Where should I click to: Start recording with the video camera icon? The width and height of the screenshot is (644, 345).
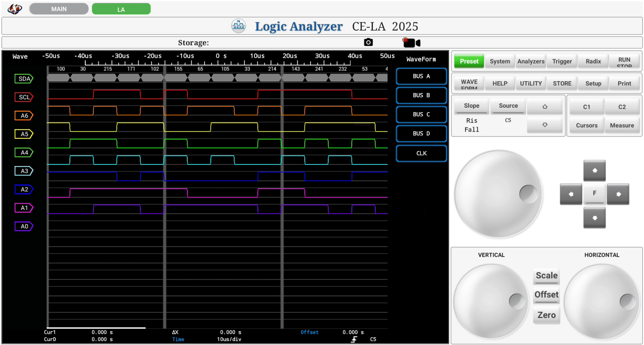click(x=412, y=42)
